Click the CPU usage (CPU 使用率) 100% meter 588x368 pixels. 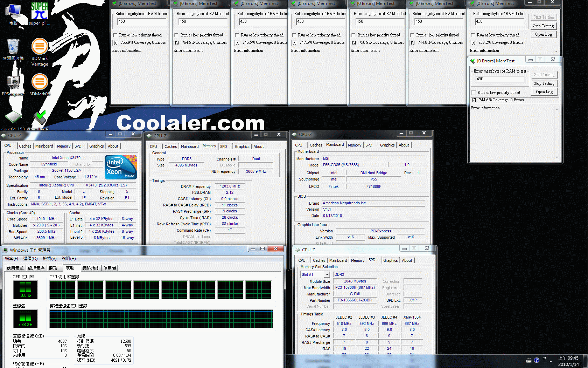pos(25,290)
